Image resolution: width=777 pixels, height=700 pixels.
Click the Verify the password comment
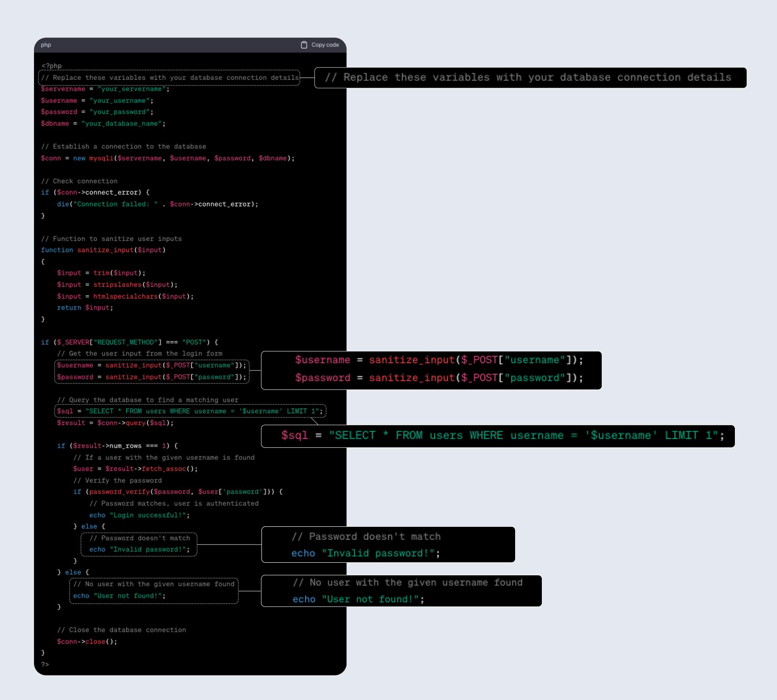click(x=117, y=481)
